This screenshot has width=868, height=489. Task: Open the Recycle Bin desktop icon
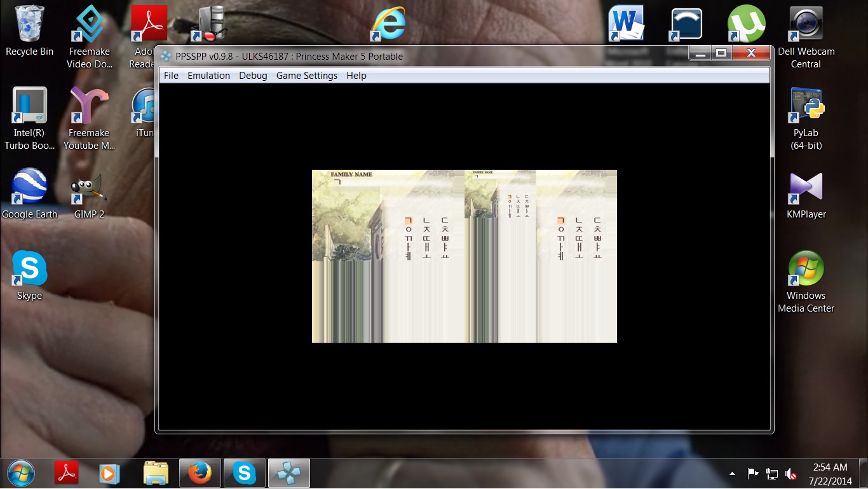click(29, 25)
